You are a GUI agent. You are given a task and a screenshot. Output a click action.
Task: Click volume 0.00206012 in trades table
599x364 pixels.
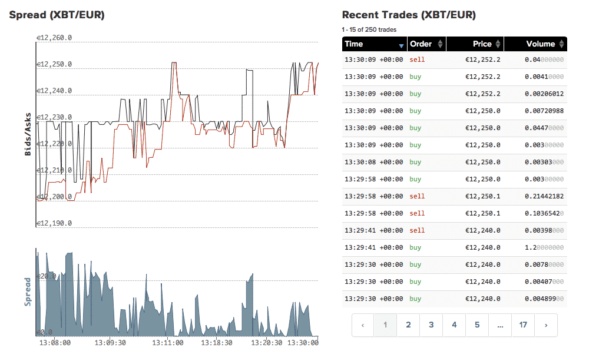pyautogui.click(x=544, y=94)
